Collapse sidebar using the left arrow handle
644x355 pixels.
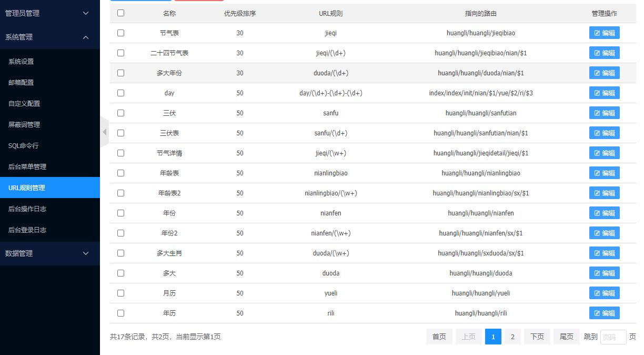click(x=104, y=132)
